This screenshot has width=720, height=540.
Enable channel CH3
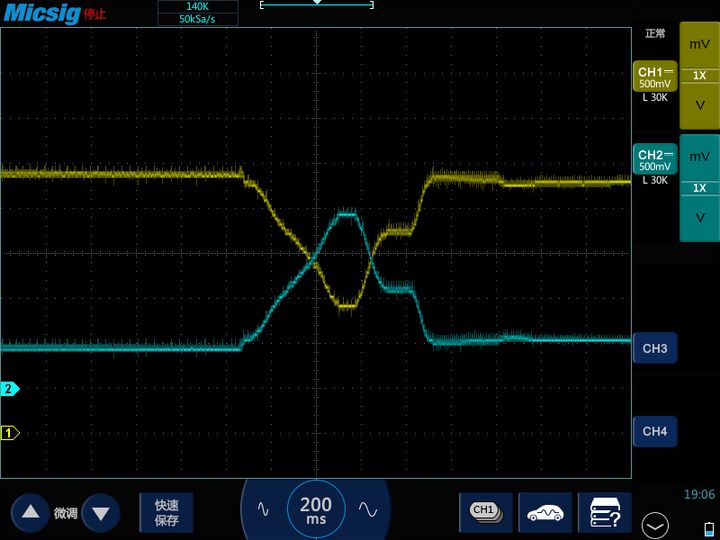655,348
